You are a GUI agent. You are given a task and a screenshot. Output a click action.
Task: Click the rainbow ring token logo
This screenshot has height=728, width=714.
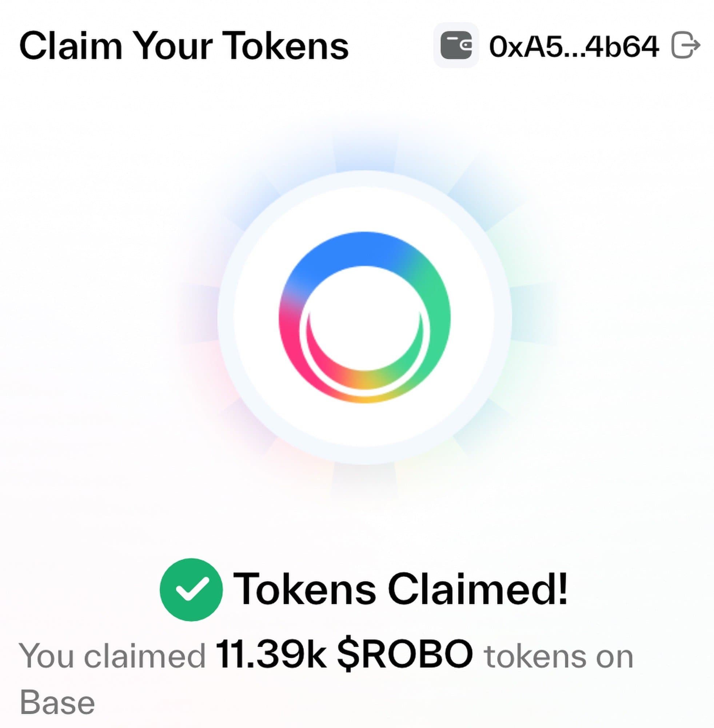(x=364, y=317)
